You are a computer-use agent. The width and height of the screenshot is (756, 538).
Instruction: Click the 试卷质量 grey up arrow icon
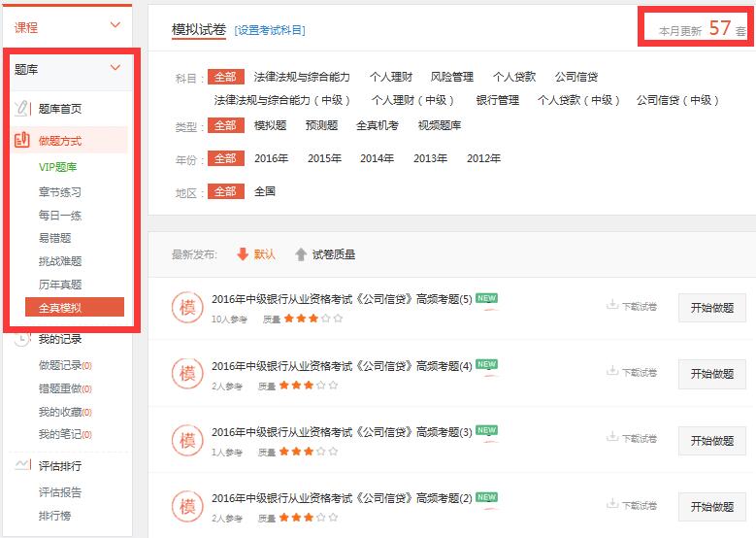click(x=301, y=254)
